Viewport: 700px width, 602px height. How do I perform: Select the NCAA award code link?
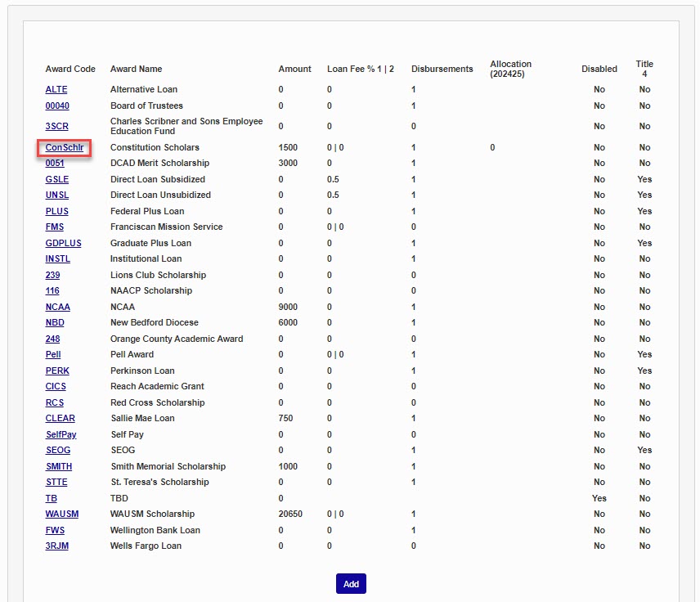(x=57, y=307)
